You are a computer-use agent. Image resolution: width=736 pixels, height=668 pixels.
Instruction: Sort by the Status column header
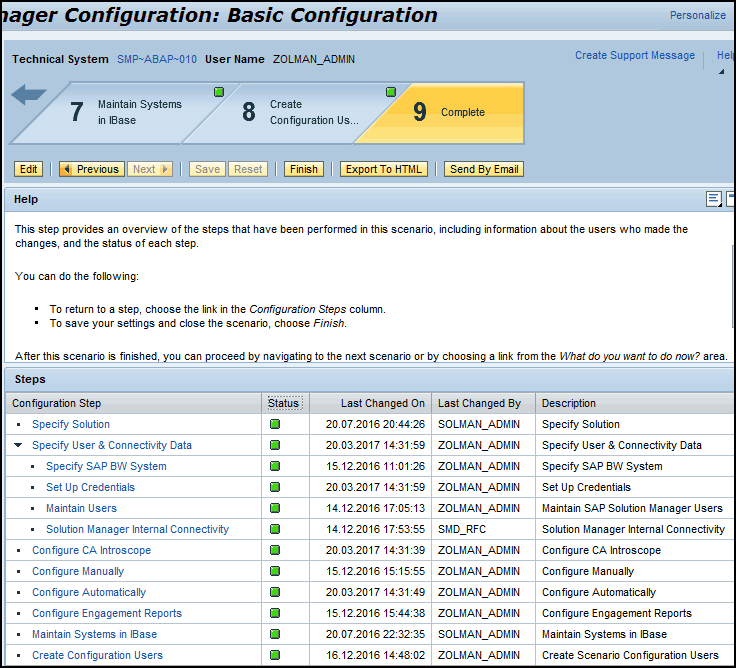tap(283, 403)
